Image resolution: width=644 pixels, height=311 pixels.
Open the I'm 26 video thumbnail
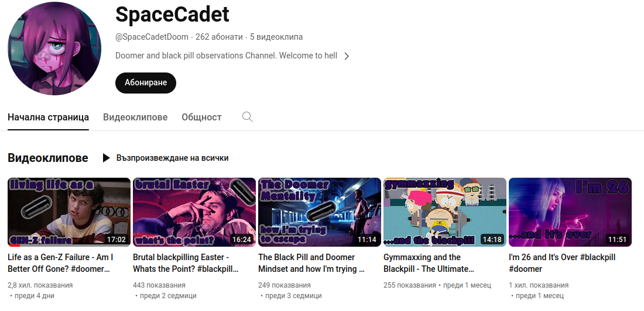pos(570,212)
